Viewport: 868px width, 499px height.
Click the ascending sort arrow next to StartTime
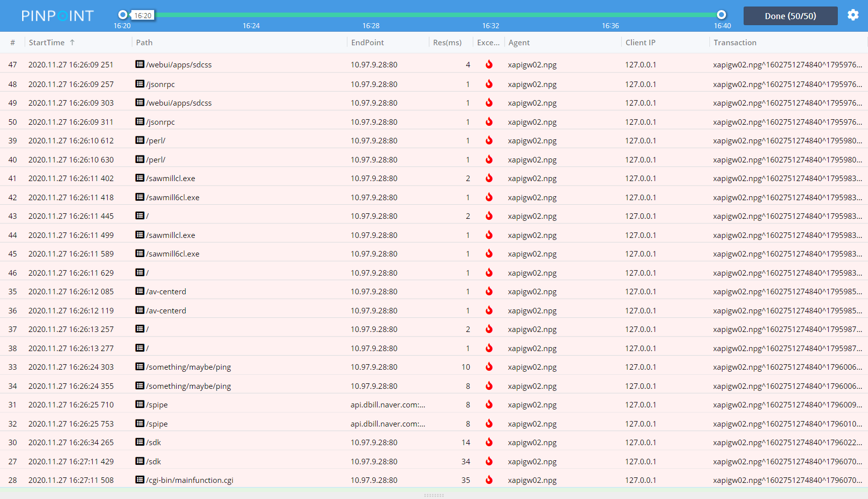(x=72, y=43)
